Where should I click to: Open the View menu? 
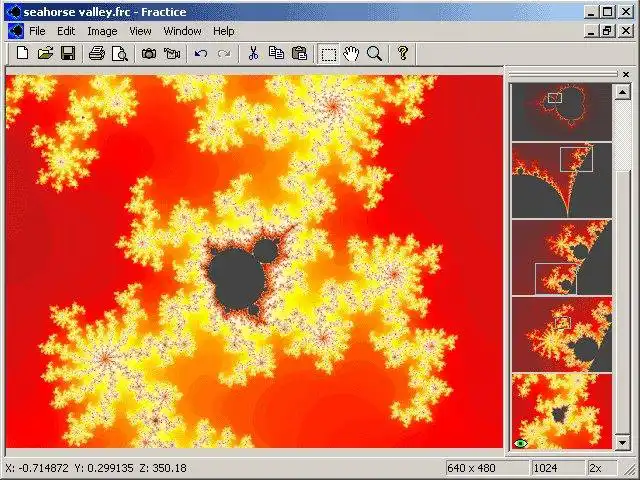140,31
